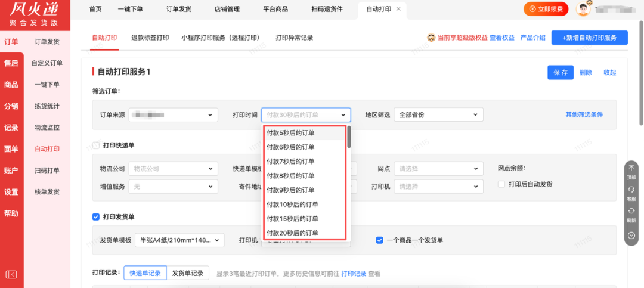Open 自定义订单 submenu item
The image size is (644, 288).
pyautogui.click(x=47, y=63)
